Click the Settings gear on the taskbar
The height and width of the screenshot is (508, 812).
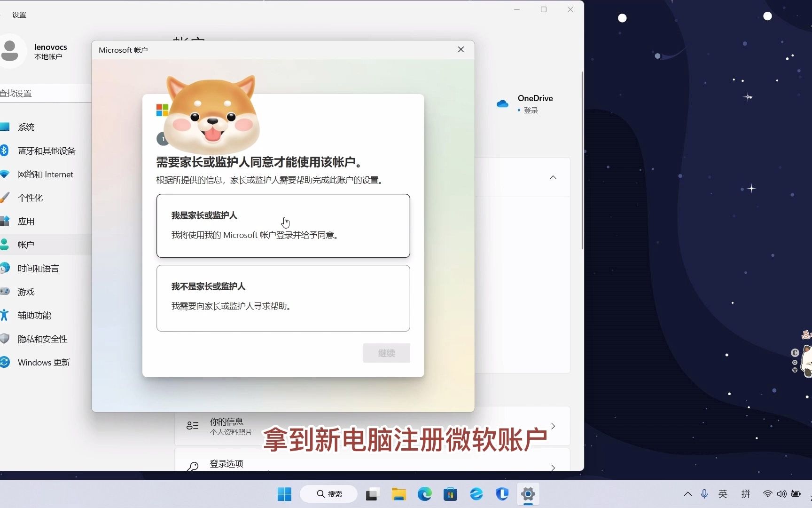click(x=528, y=494)
